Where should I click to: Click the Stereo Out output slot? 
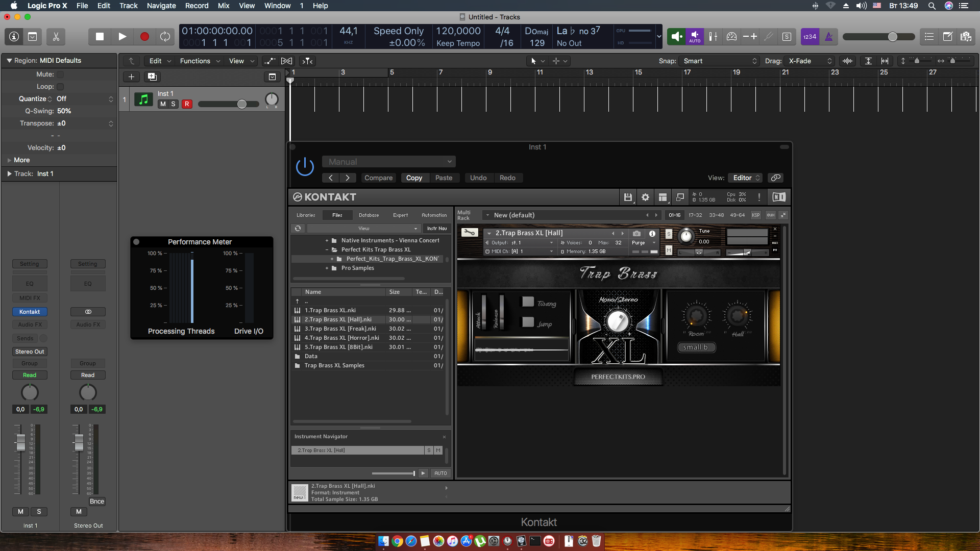click(30, 352)
